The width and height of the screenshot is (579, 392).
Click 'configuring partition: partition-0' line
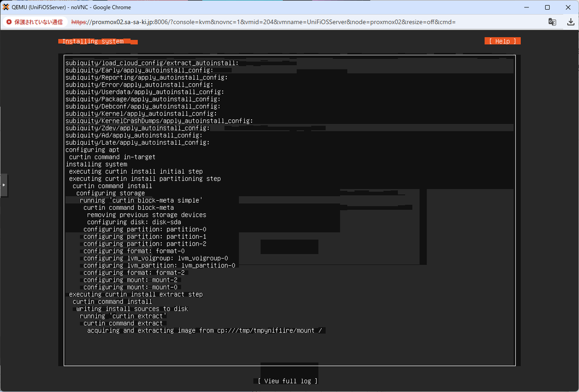pos(145,229)
